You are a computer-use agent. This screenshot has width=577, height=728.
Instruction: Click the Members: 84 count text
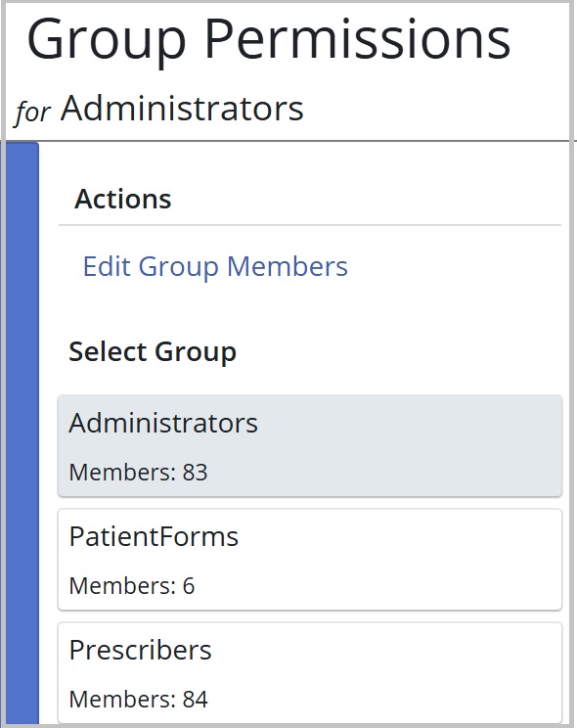138,700
